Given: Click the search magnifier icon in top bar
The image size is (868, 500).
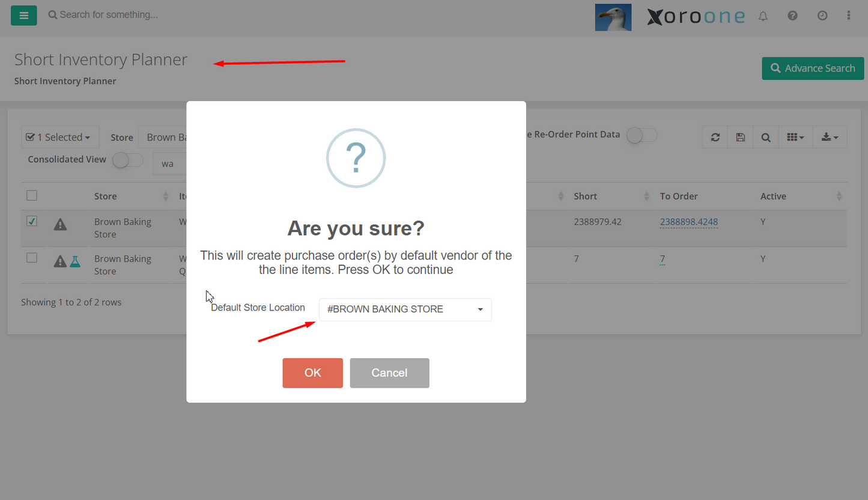Looking at the screenshot, I should (53, 15).
